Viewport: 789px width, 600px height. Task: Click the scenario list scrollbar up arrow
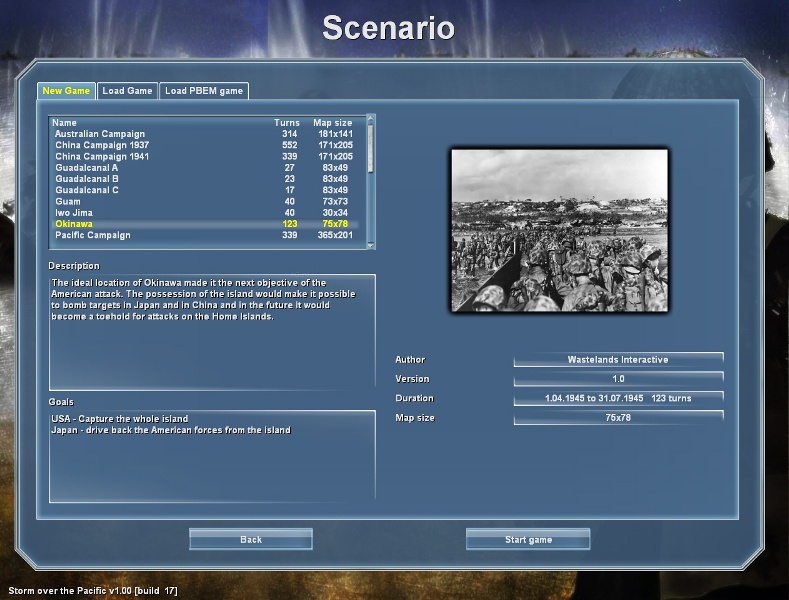coord(371,120)
